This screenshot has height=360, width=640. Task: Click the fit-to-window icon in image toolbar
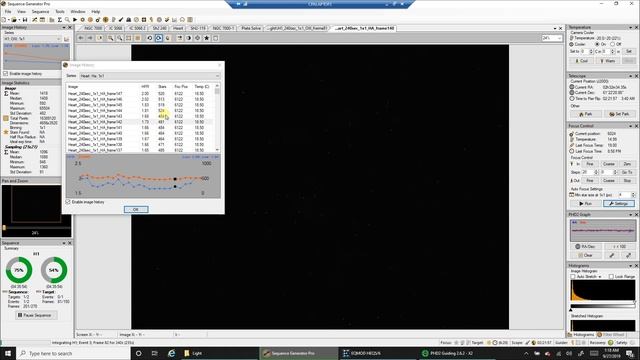coord(129,38)
